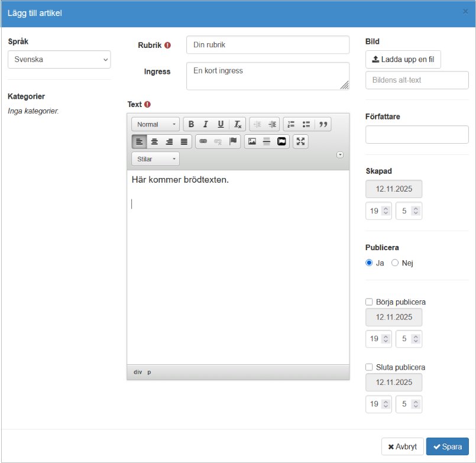The width and height of the screenshot is (476, 463).
Task: Apply italic formatting in the text editor
Action: tap(206, 124)
